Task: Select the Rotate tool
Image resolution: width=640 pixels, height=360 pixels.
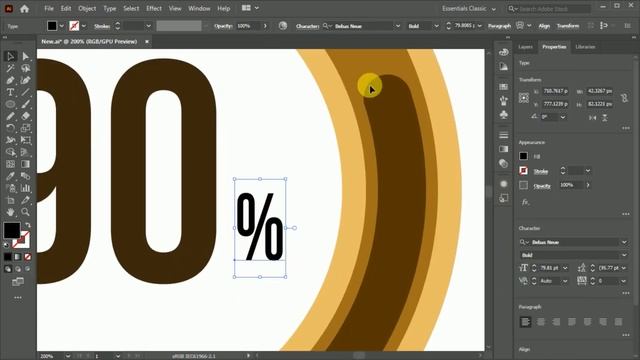Action: tap(10, 128)
